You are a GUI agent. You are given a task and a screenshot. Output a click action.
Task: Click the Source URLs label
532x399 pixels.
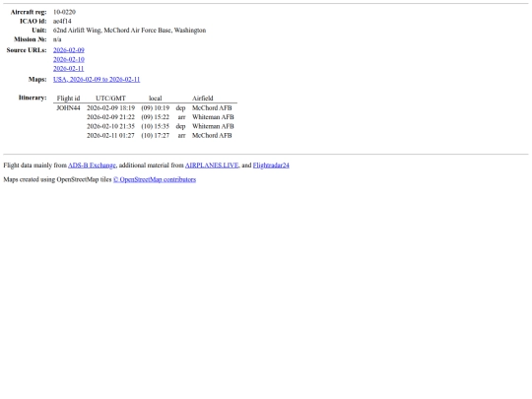point(27,50)
